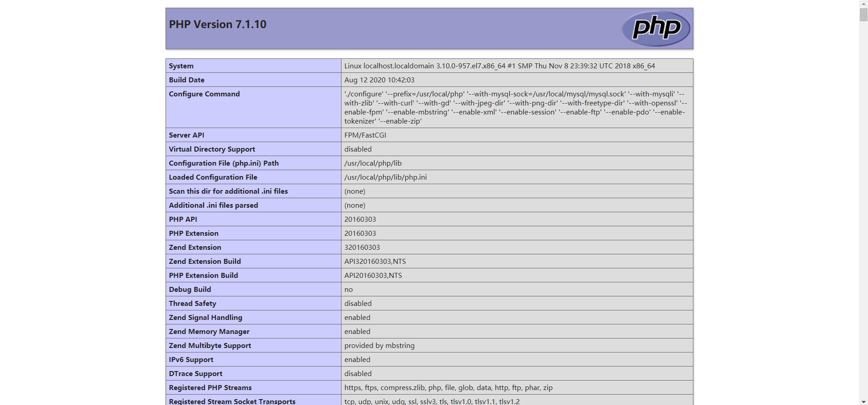Click the "Virtual Directory Support" label
Image resolution: width=868 pixels, height=405 pixels.
[212, 149]
